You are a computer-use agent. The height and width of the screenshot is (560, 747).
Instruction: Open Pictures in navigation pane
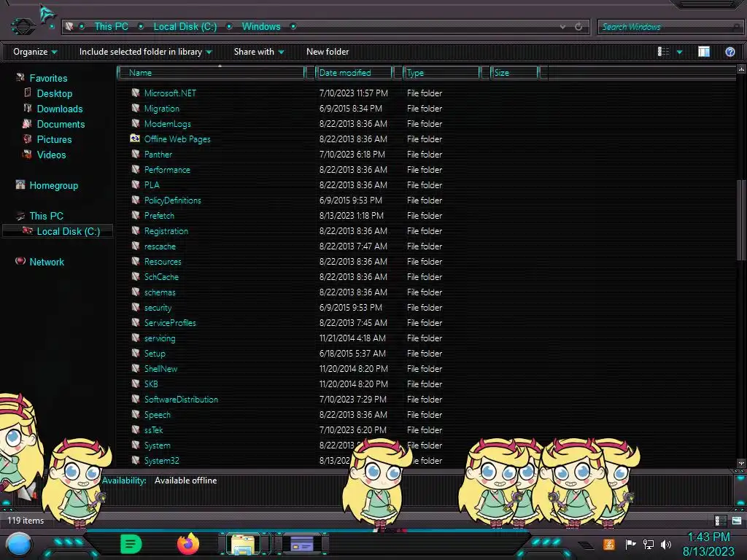click(x=54, y=139)
